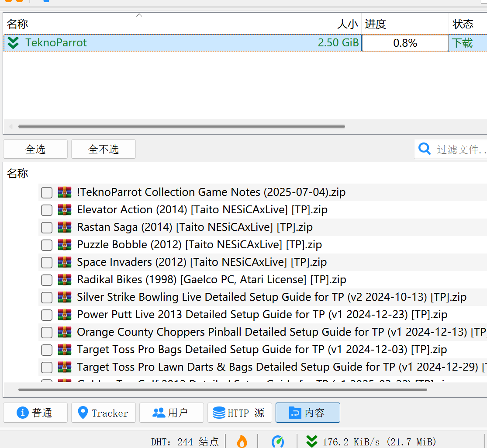Check the Radikal Bikes checkbox

[47, 280]
